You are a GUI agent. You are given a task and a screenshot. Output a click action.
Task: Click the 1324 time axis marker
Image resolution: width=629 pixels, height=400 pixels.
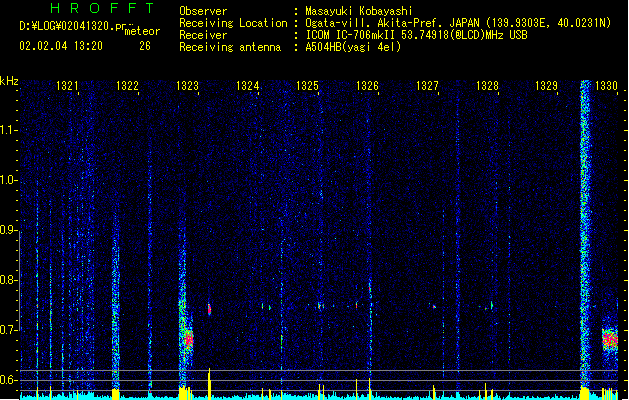pos(248,85)
